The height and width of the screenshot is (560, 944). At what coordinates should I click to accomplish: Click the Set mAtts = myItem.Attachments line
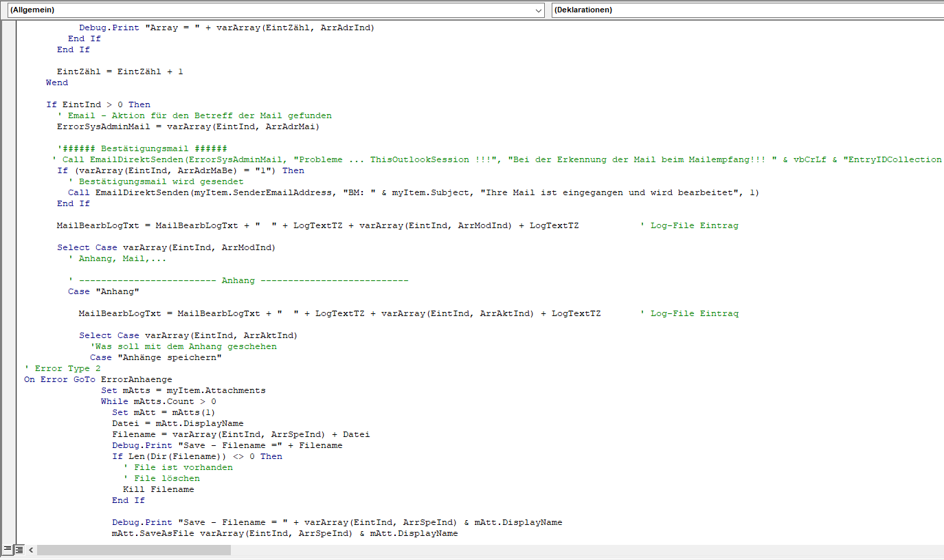click(x=183, y=390)
